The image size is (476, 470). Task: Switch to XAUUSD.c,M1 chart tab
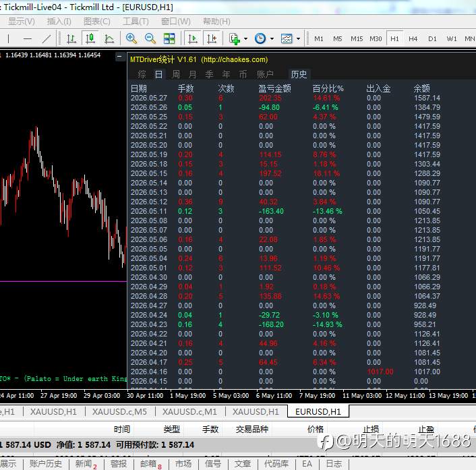(x=189, y=412)
